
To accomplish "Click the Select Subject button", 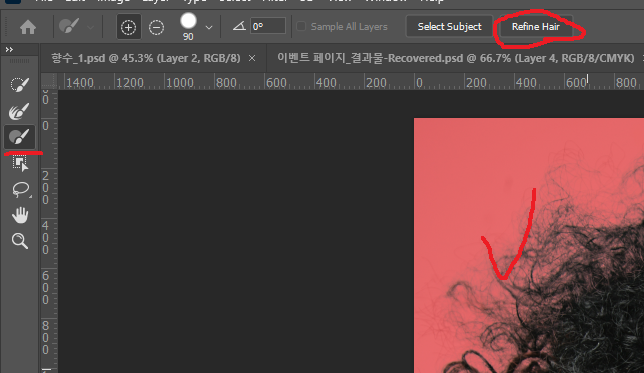I will [449, 27].
